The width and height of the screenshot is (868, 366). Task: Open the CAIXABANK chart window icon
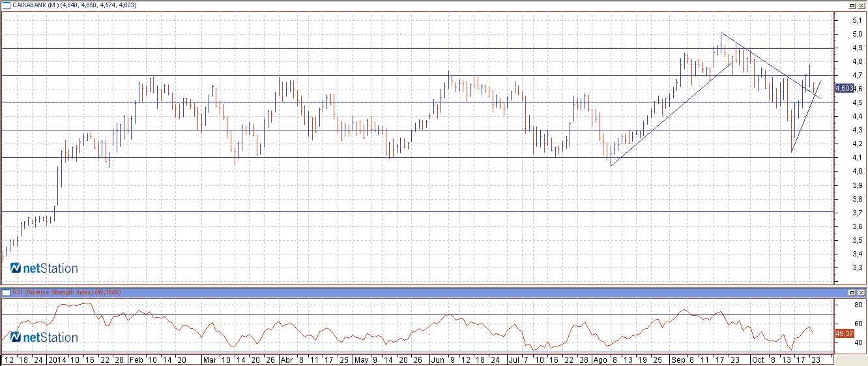click(x=6, y=5)
